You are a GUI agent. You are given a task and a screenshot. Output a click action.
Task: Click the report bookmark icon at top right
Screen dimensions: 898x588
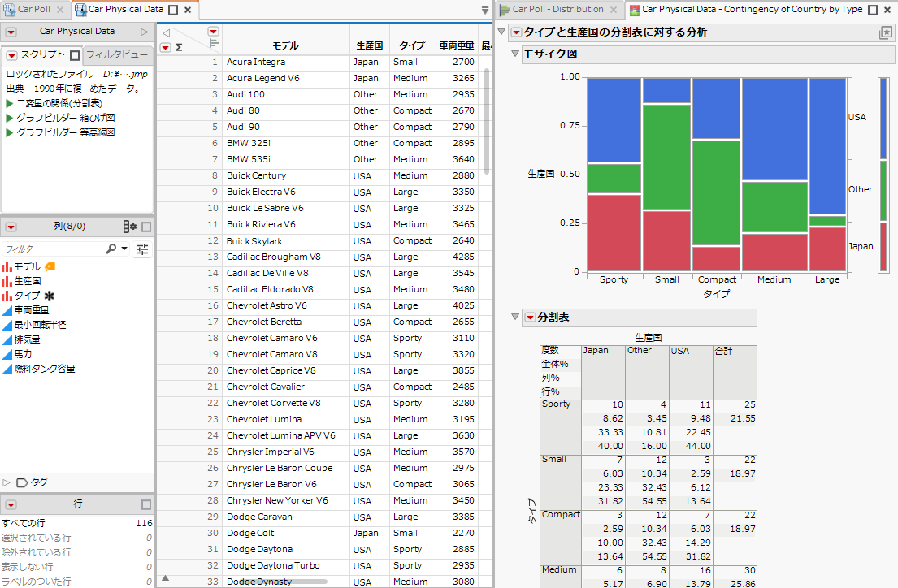pyautogui.click(x=885, y=33)
